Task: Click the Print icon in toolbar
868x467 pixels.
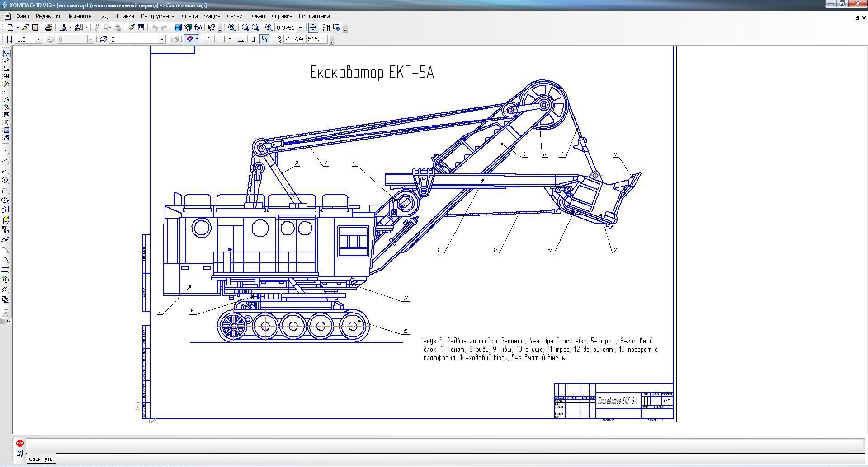Action: click(x=49, y=28)
